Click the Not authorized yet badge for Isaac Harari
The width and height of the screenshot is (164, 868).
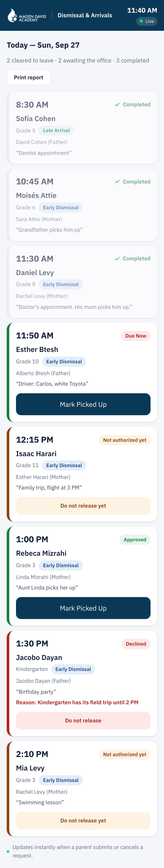(x=125, y=440)
